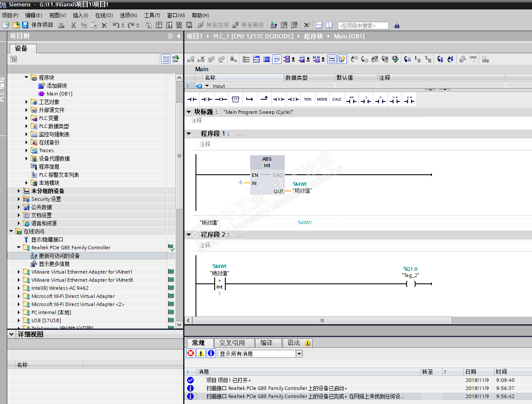Insert open branch instruction
The height and width of the screenshot is (404, 532).
[x=250, y=99]
